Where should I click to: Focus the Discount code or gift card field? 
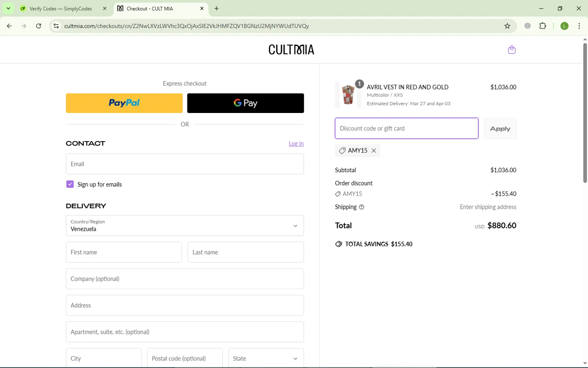pos(407,128)
